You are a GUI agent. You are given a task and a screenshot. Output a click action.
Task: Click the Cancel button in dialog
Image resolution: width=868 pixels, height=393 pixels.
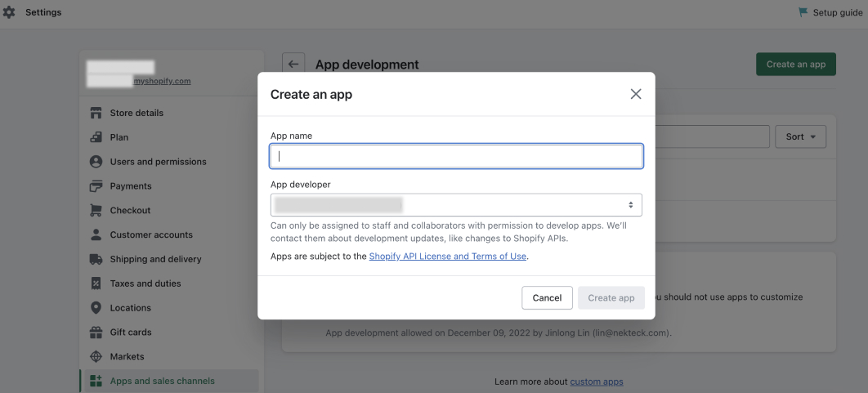coord(547,297)
